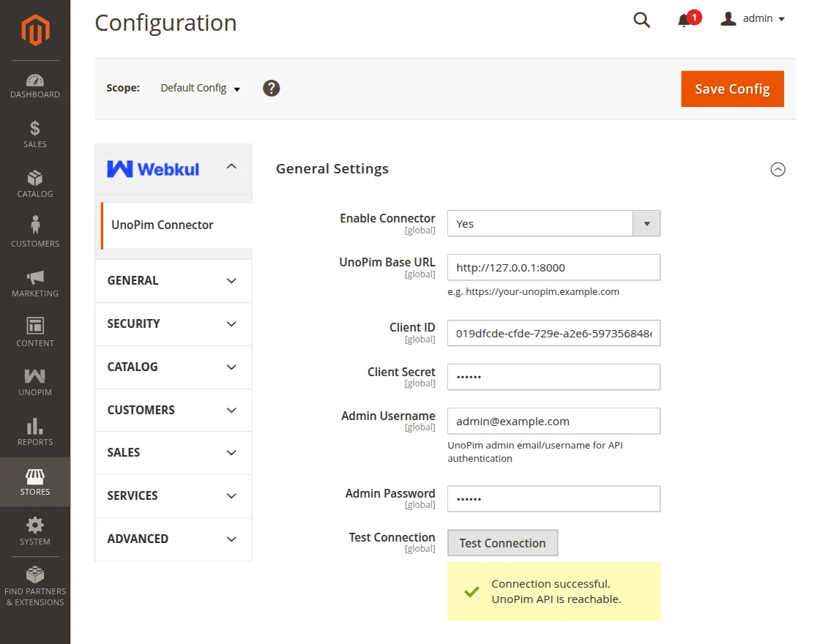
Task: Open the Marketing sidebar menu
Action: pyautogui.click(x=35, y=284)
